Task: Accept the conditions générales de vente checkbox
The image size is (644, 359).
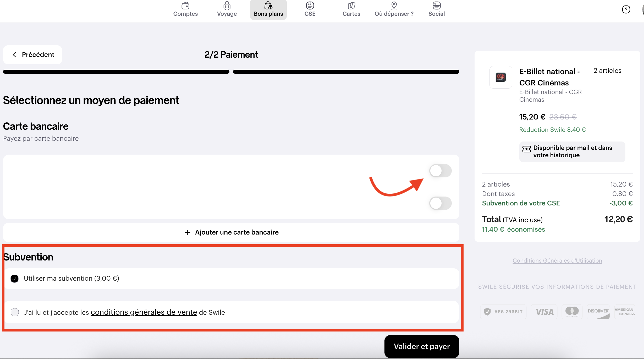Action: 15,312
